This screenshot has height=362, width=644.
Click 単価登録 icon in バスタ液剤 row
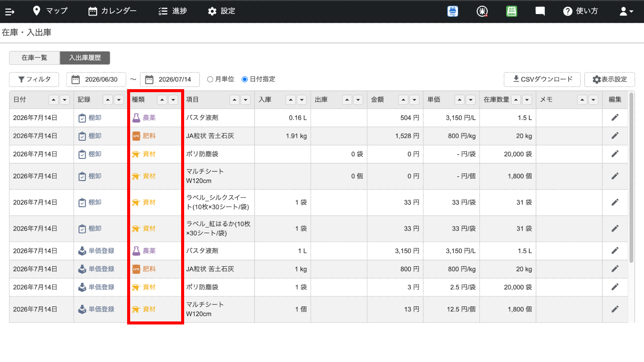[x=82, y=251]
